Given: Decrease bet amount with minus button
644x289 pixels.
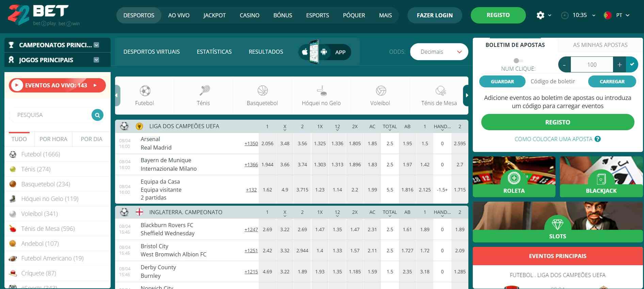Looking at the screenshot, I should pos(564,65).
